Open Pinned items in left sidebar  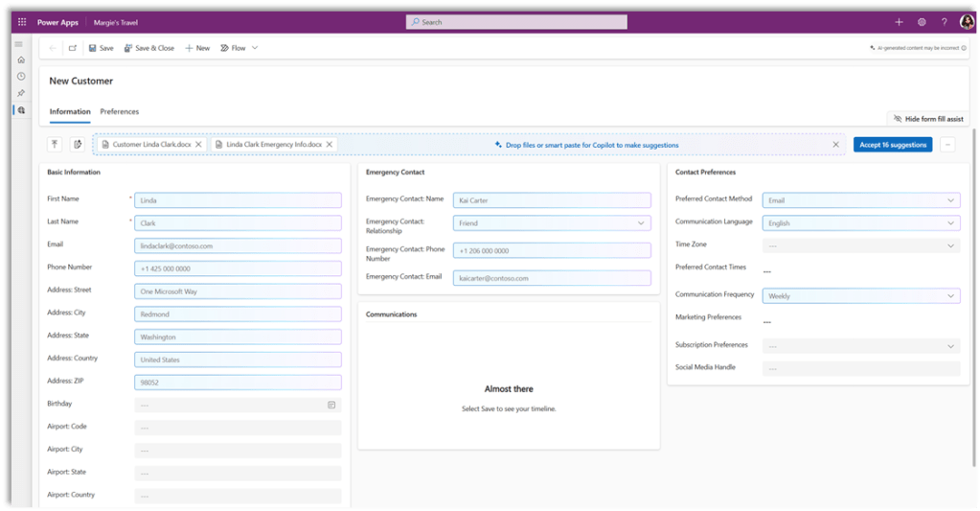coord(21,93)
